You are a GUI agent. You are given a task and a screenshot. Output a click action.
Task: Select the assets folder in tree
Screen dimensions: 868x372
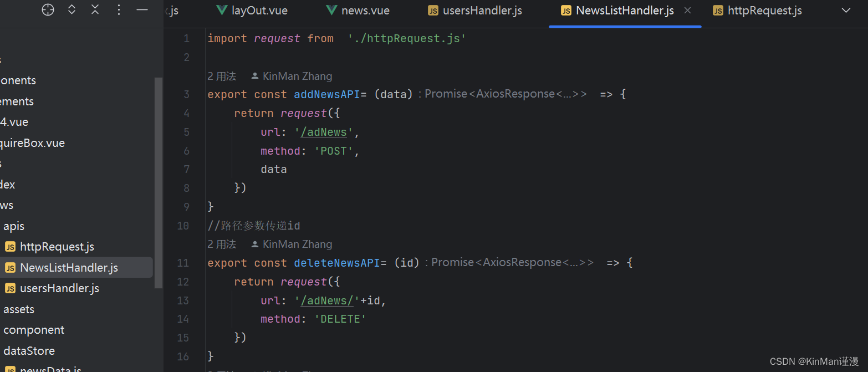pos(19,309)
